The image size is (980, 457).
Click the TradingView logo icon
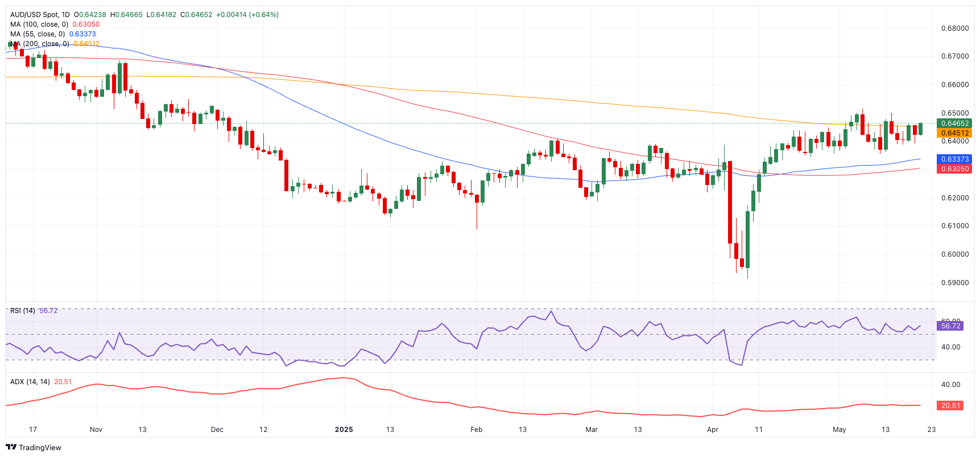(x=11, y=447)
